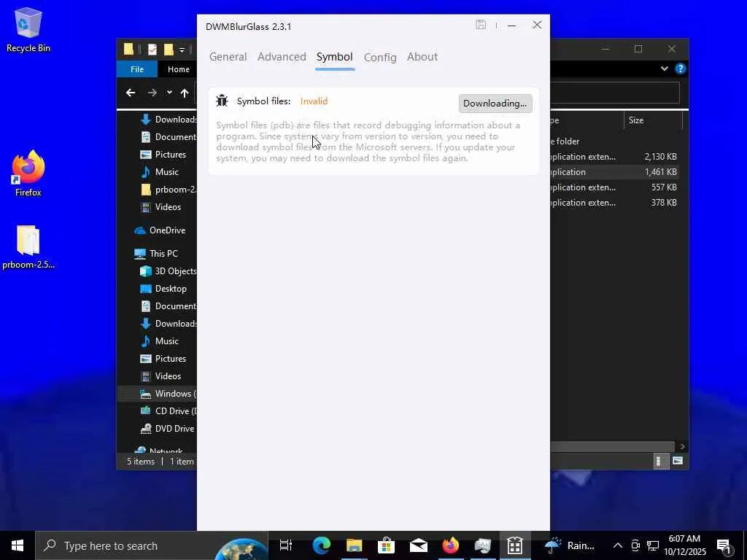The height and width of the screenshot is (560, 747).
Task: Launch Microsoft Edge from taskbar
Action: pos(322,545)
